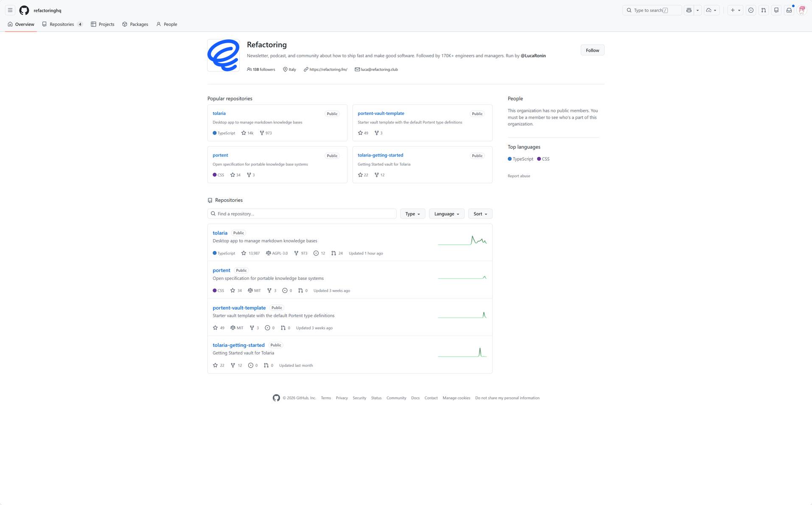This screenshot has height=505, width=812.
Task: Open the Docs footer link
Action: point(415,398)
